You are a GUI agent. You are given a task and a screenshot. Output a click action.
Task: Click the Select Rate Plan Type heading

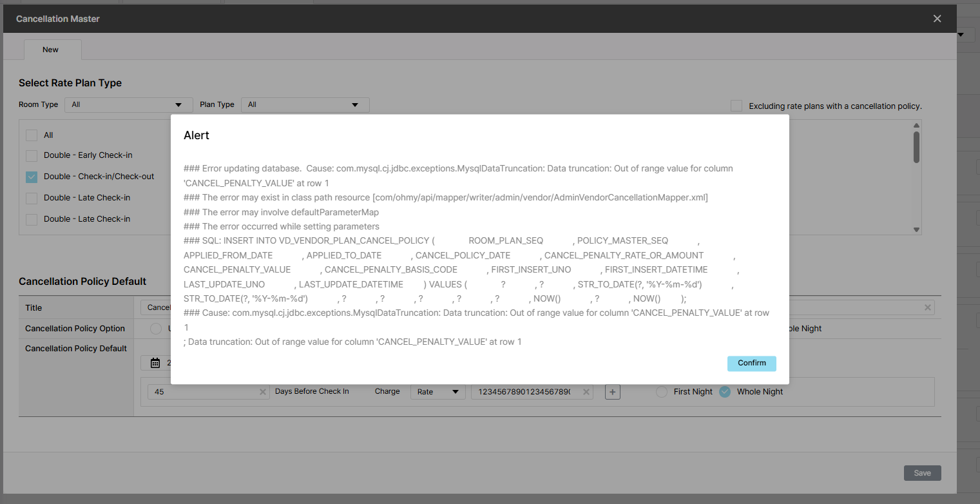click(70, 83)
